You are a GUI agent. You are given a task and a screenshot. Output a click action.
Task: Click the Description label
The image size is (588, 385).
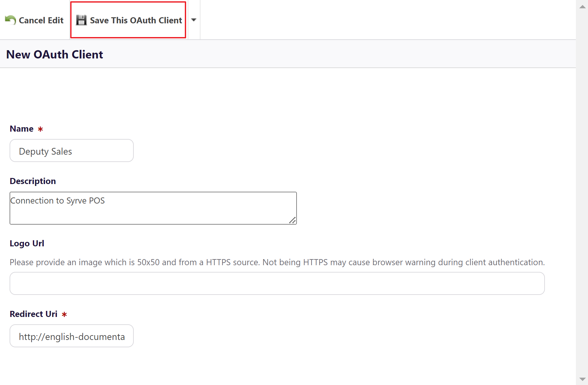coord(33,181)
